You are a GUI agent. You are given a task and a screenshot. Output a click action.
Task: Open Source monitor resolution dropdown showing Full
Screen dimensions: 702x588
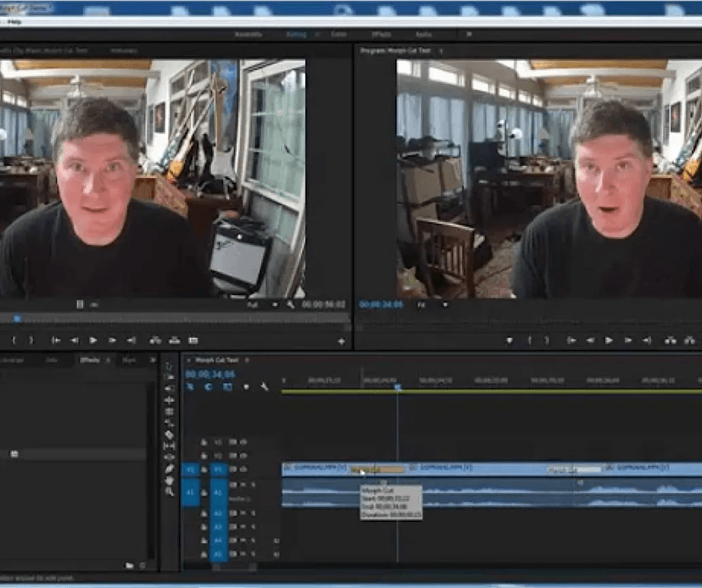[262, 305]
